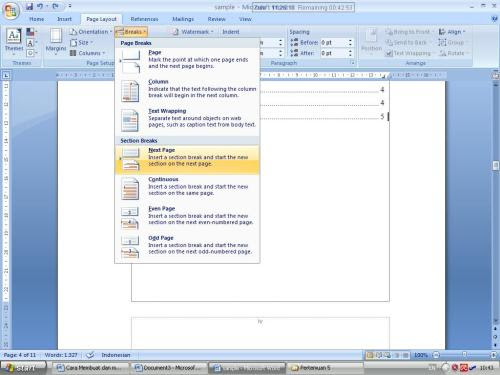Switch to the Home tab
Screen dimensions: 500x375
tap(36, 19)
